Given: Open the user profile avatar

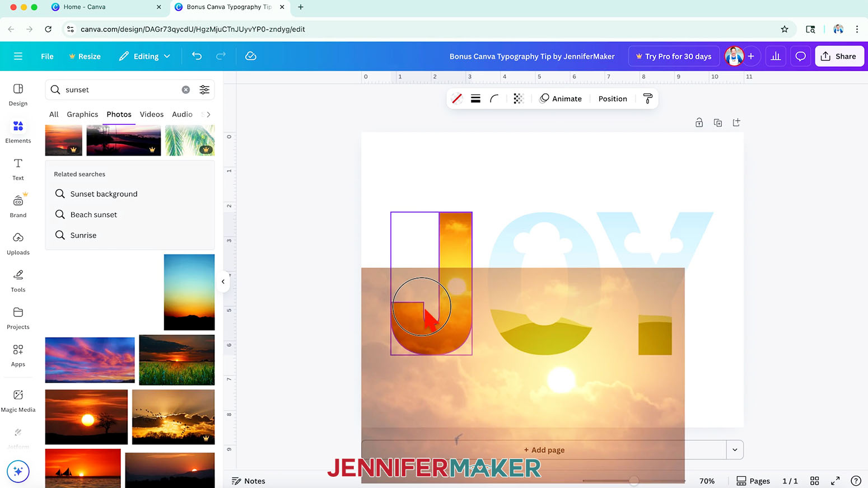Looking at the screenshot, I should [734, 56].
